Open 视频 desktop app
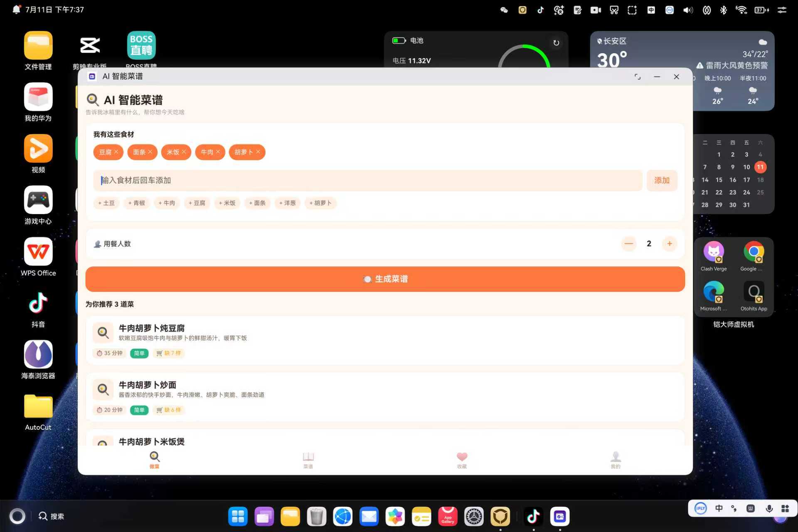This screenshot has width=798, height=532. coord(38,154)
